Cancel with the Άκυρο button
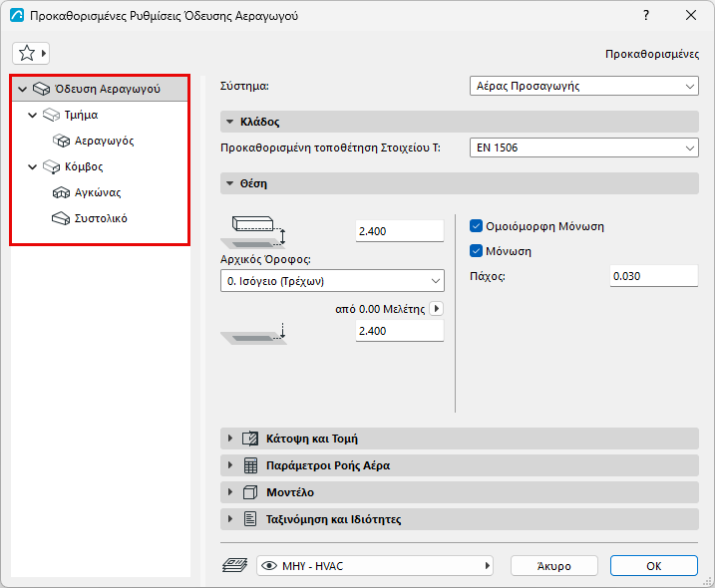 coord(554,566)
